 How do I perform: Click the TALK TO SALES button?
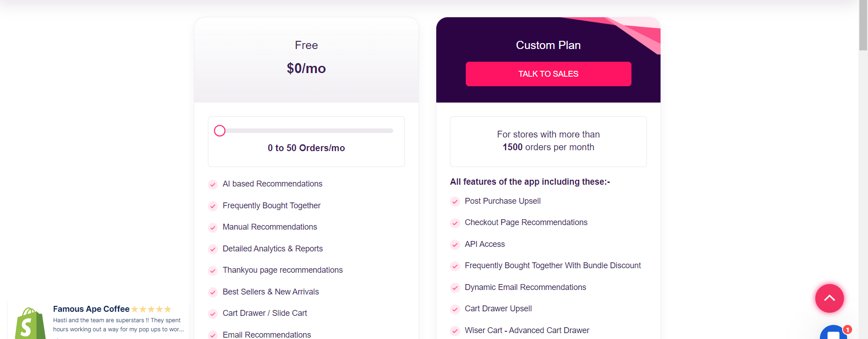click(x=548, y=74)
